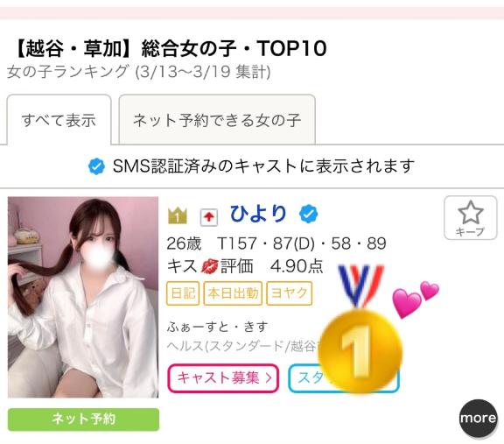Open the ひより profile name link
Viewport: 504px width, 444px height.
point(258,214)
